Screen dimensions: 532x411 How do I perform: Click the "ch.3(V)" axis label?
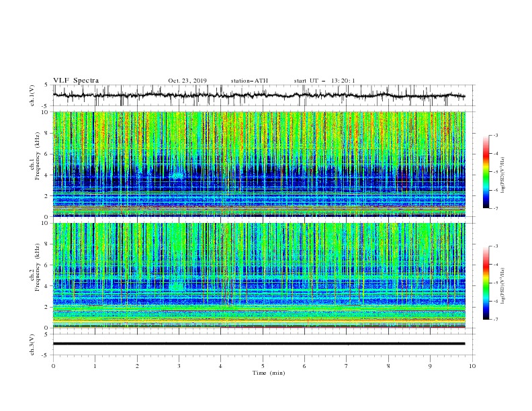[32, 345]
